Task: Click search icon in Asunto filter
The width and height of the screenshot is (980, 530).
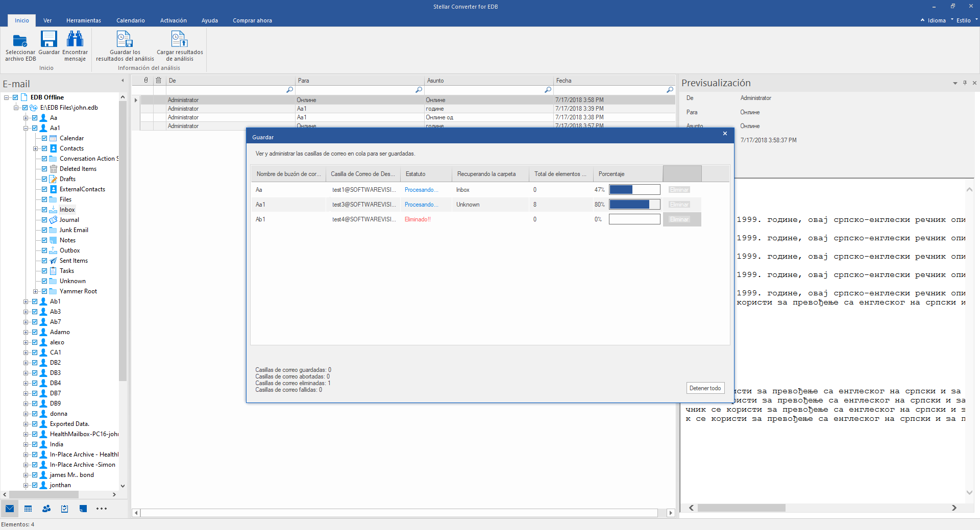Action: (548, 90)
